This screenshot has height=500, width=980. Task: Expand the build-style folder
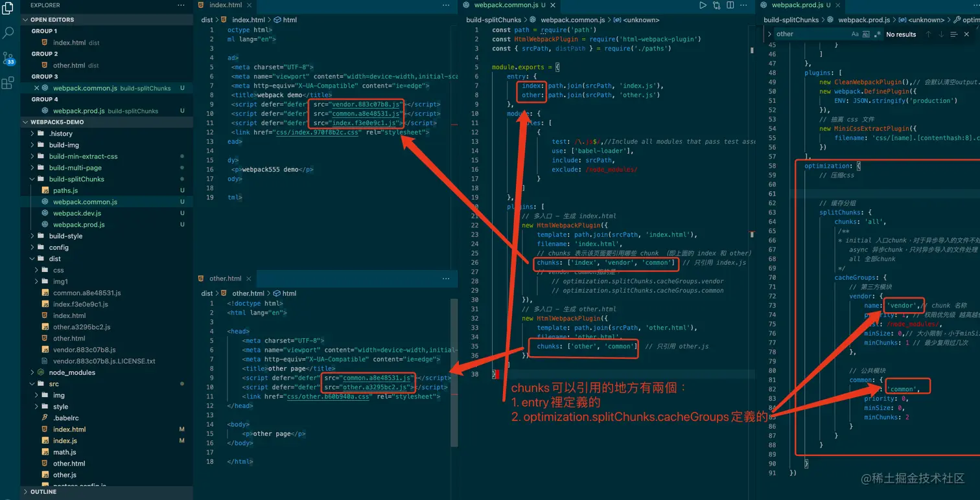(107, 236)
